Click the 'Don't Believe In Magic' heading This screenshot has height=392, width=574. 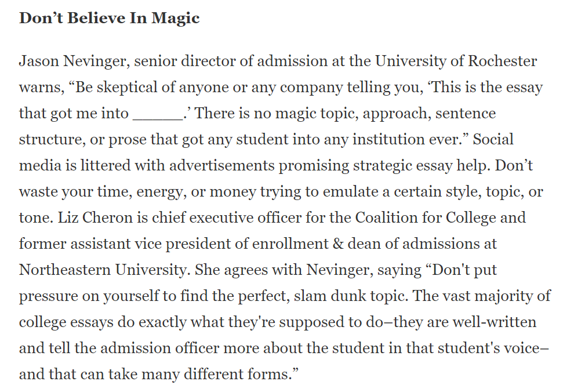click(109, 19)
